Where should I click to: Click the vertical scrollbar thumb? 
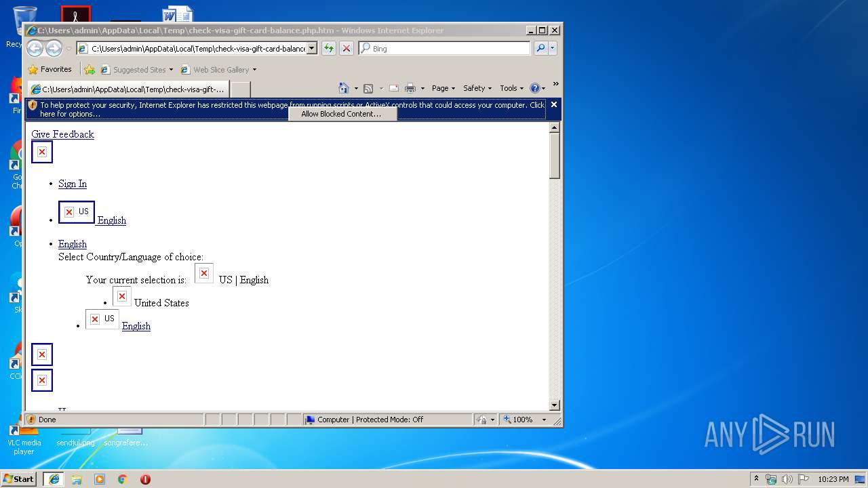555,156
